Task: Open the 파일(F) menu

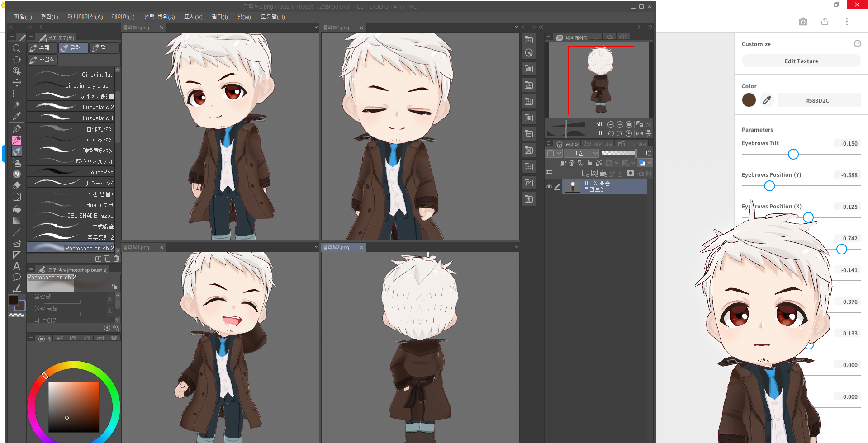Action: coord(23,17)
